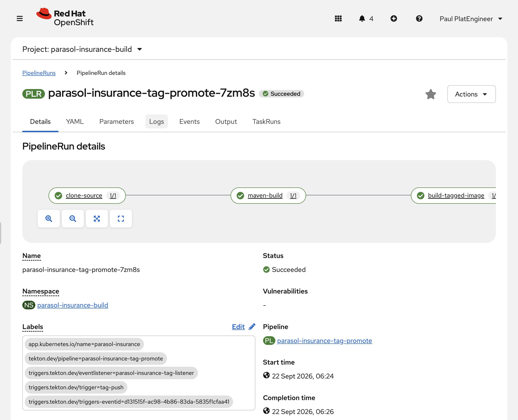Open the parasol-insurance-tag-promote pipeline link
This screenshot has width=518, height=420.
(325, 341)
